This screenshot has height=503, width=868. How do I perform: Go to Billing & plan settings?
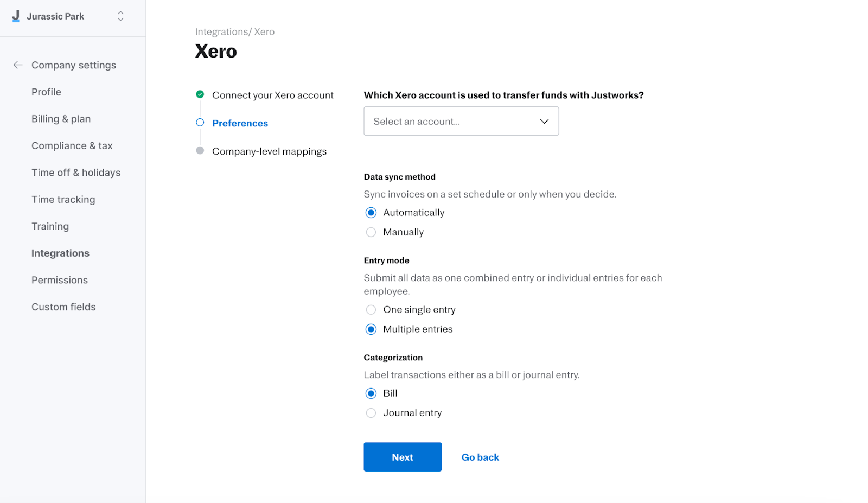click(61, 119)
